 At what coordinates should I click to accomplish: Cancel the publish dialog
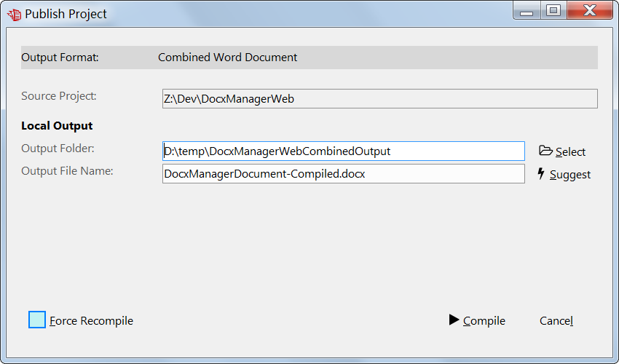(x=556, y=320)
